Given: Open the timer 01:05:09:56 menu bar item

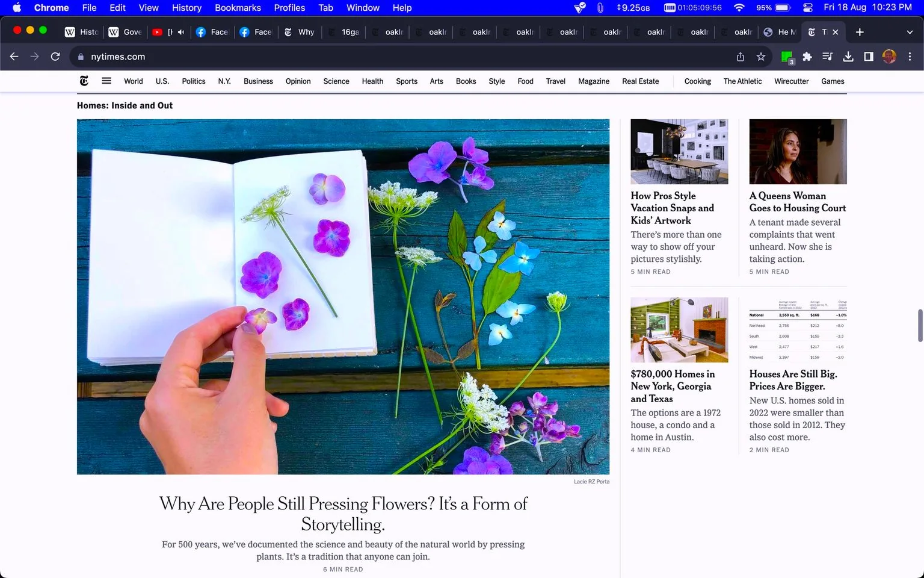Looking at the screenshot, I should coord(692,8).
